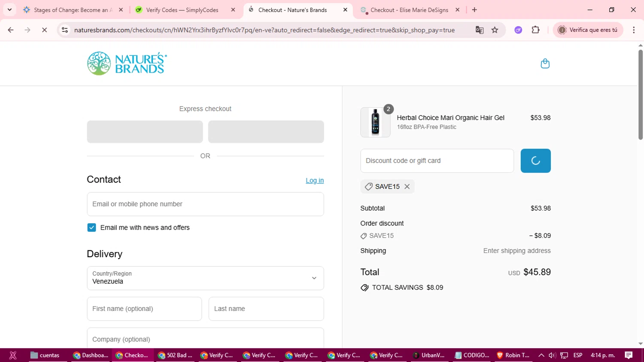Open Dashboard Chrome window in taskbar
The width and height of the screenshot is (644, 362).
tap(91, 355)
